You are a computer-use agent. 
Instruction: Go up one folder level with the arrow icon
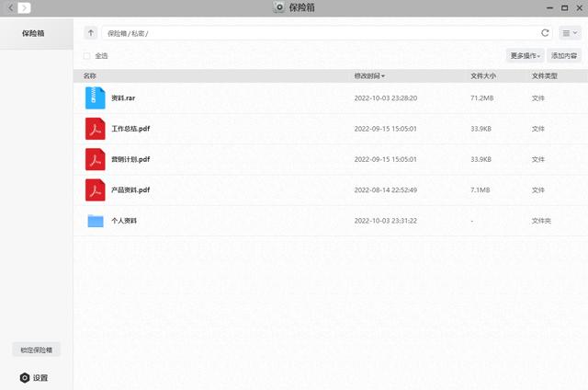click(90, 33)
